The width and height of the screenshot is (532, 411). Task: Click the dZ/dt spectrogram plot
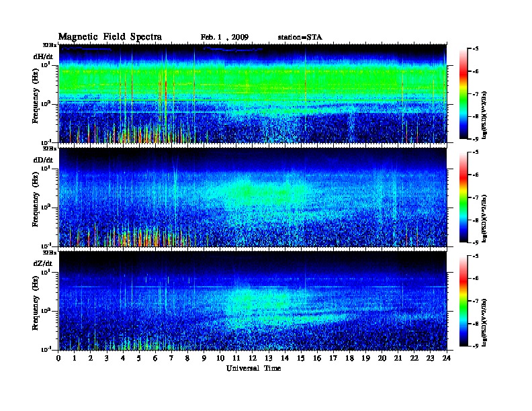click(x=253, y=301)
